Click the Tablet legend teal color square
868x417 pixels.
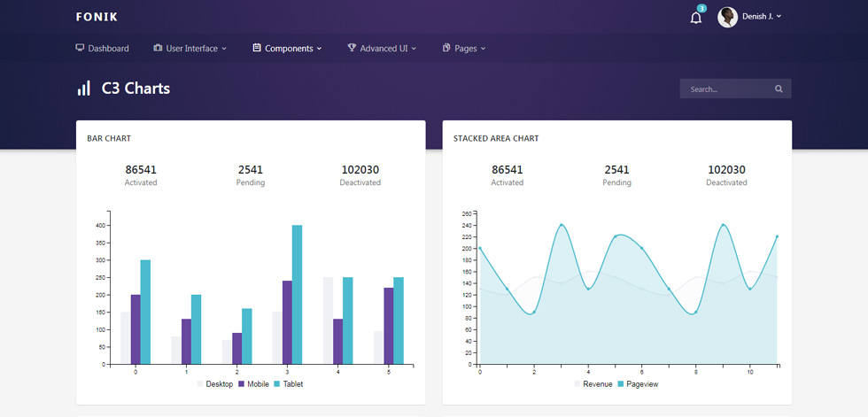[x=277, y=384]
